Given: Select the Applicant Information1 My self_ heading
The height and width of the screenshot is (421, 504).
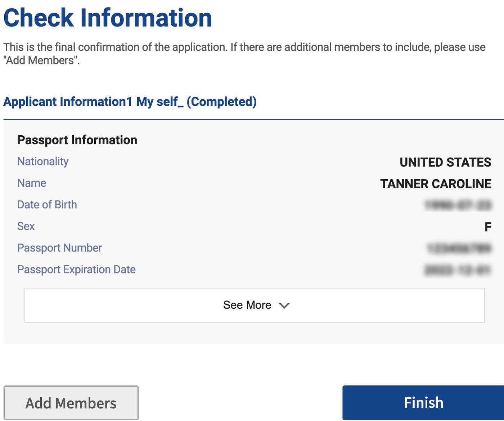Looking at the screenshot, I should (x=130, y=102).
